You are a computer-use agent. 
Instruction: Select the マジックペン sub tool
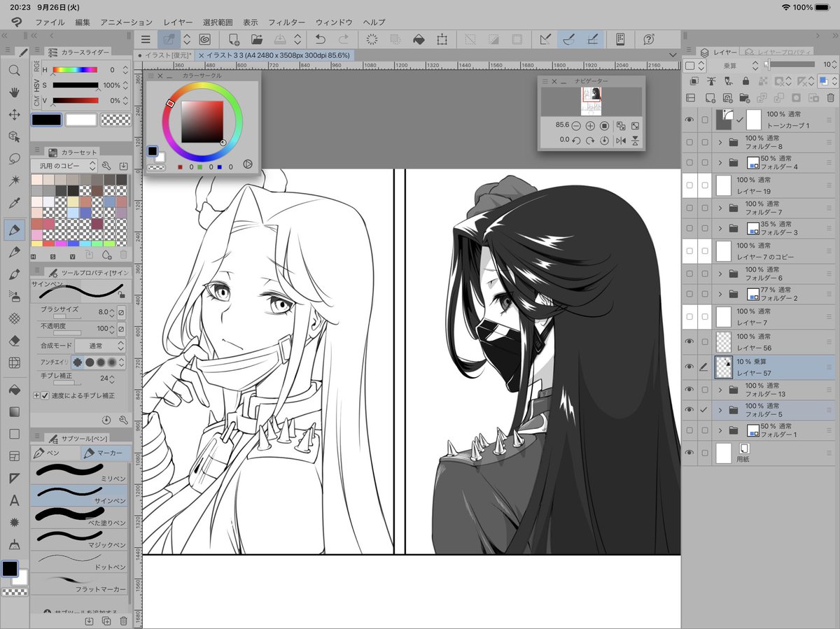pyautogui.click(x=80, y=539)
